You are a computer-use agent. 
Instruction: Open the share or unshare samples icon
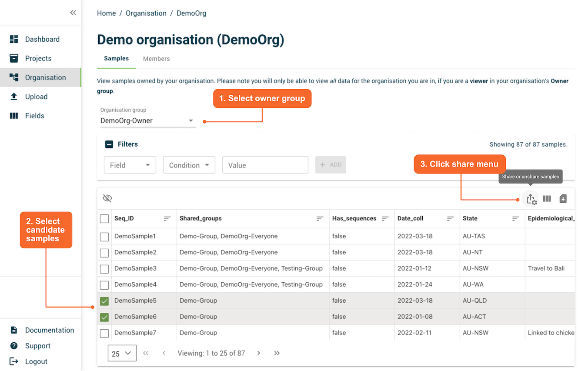(x=531, y=199)
